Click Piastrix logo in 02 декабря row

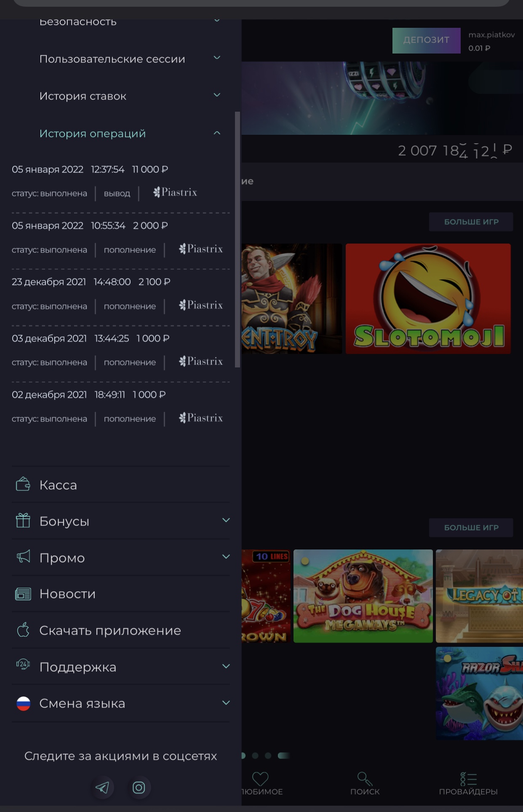[x=201, y=418]
